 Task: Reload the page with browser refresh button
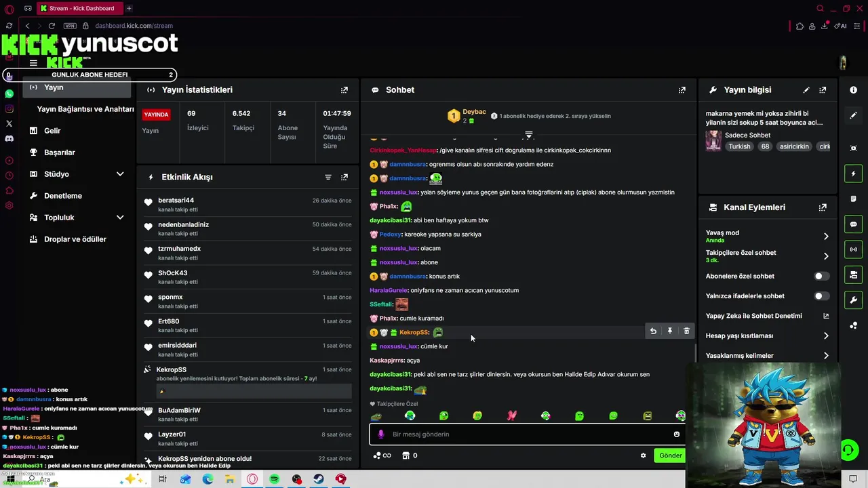tap(52, 26)
